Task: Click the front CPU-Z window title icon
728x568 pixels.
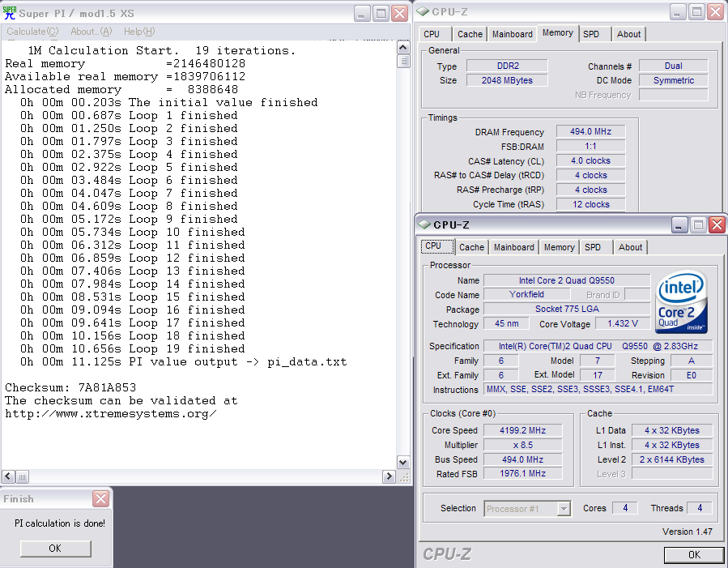Action: coord(424,224)
